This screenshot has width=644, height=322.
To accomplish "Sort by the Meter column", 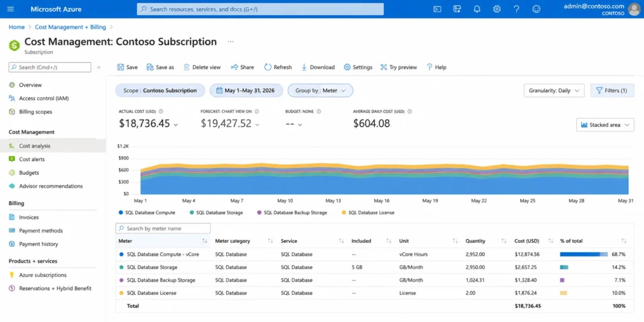I will coord(204,241).
